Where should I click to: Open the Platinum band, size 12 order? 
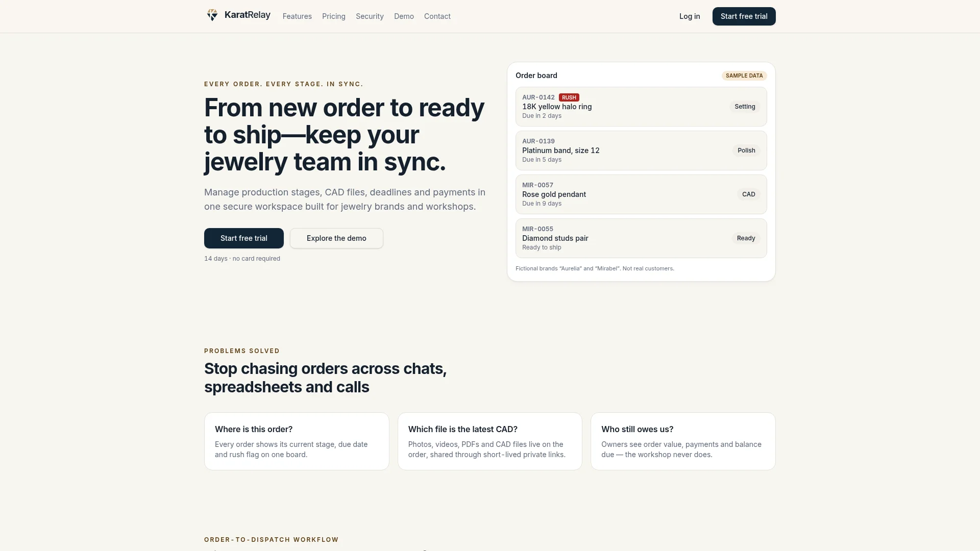click(x=641, y=151)
